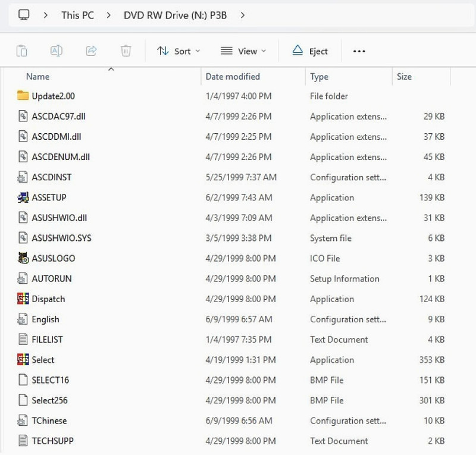Click the file name FILELIST
Screen dimensions: 476x455
pyautogui.click(x=47, y=340)
